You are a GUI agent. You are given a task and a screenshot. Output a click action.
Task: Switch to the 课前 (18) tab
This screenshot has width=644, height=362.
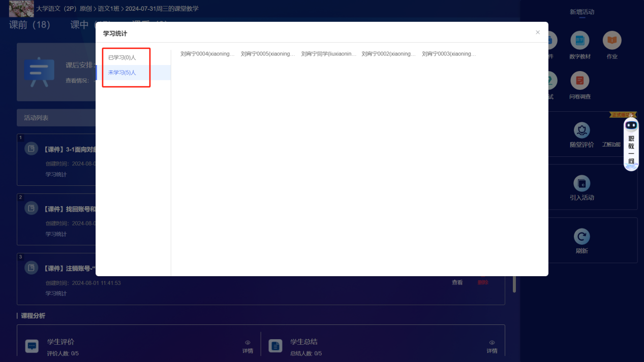coord(29,25)
